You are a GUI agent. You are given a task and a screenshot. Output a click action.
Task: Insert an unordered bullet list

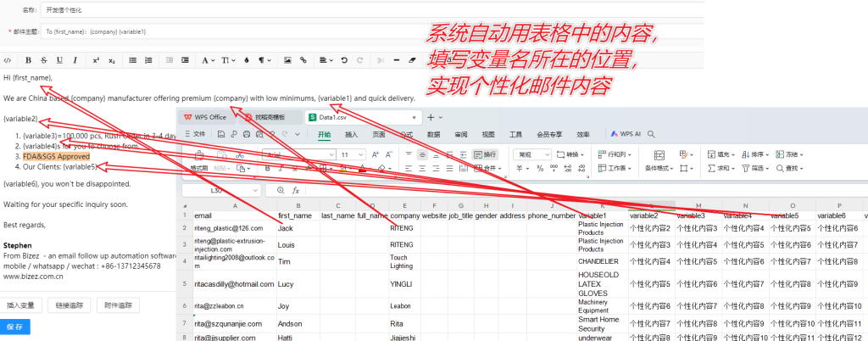pyautogui.click(x=133, y=60)
